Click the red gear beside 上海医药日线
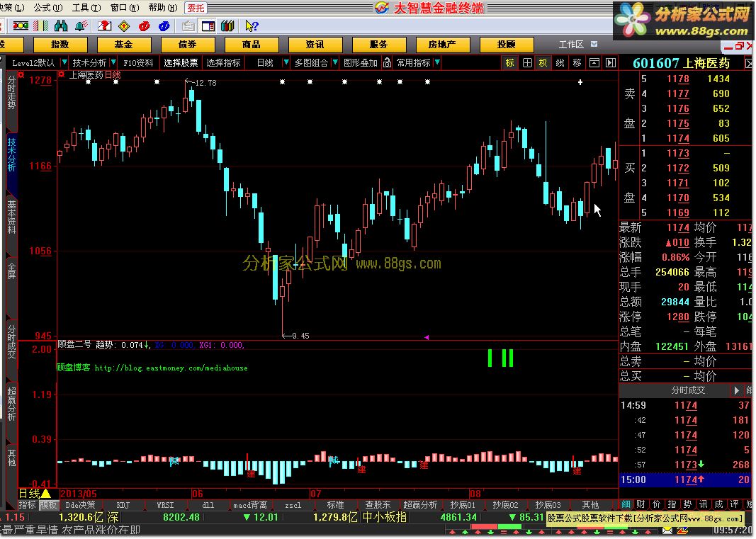 click(x=61, y=74)
